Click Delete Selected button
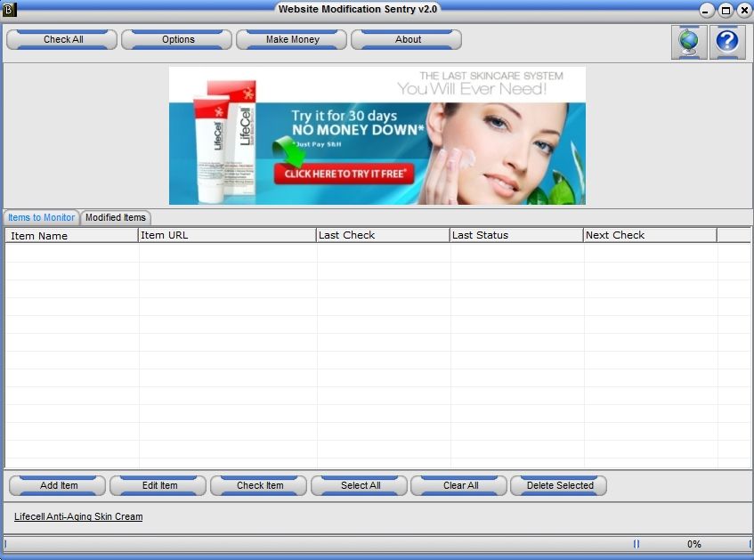This screenshot has width=754, height=560. click(559, 485)
